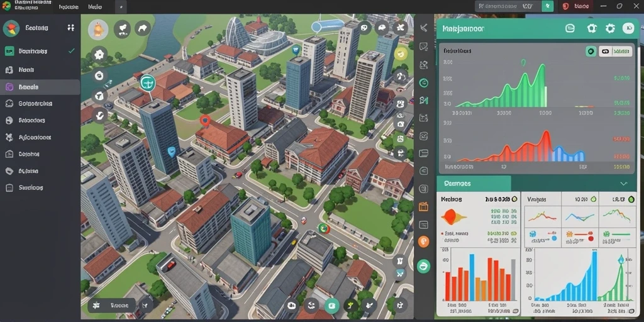Toggle the teal checkmark in the sidebar
Screen dimensions: 644x322
click(72, 51)
